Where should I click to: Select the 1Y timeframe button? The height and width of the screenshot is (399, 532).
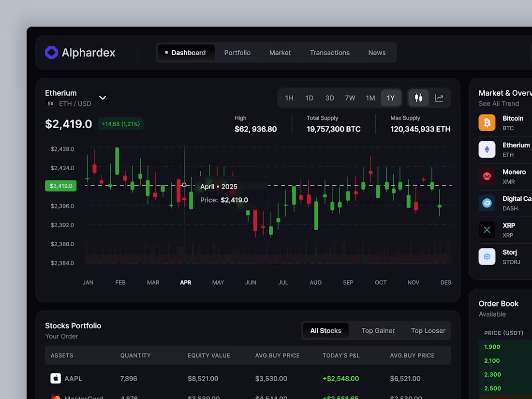[x=391, y=98]
